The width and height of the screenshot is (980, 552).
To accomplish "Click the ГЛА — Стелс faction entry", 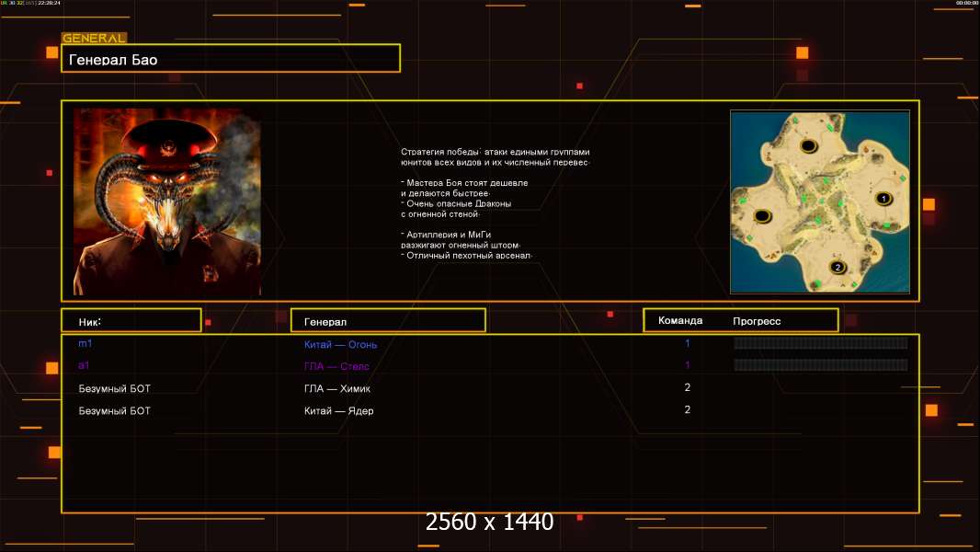I will tap(336, 366).
